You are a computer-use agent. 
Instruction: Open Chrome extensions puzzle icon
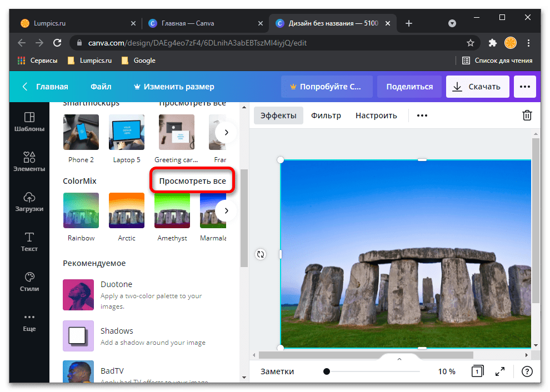point(492,43)
